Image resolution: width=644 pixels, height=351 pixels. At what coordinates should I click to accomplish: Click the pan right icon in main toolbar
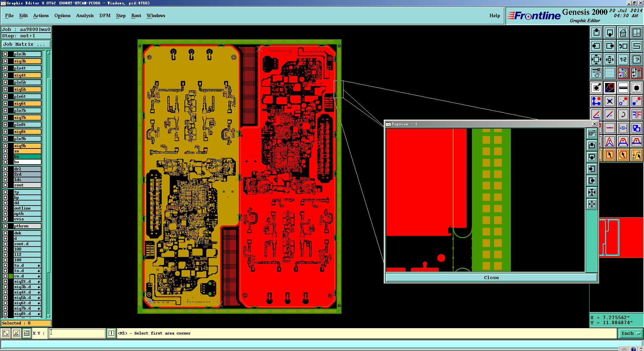coord(610,46)
